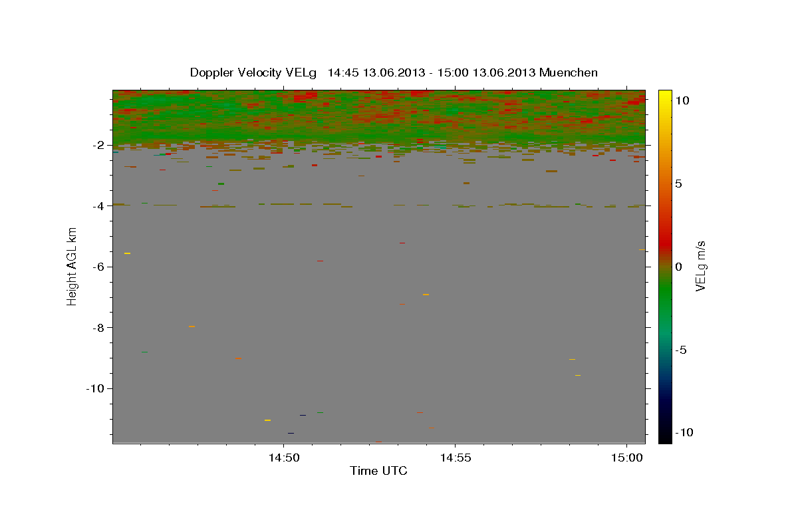Click the -4 height tick label
This screenshot has height=532, width=798.
pos(100,206)
